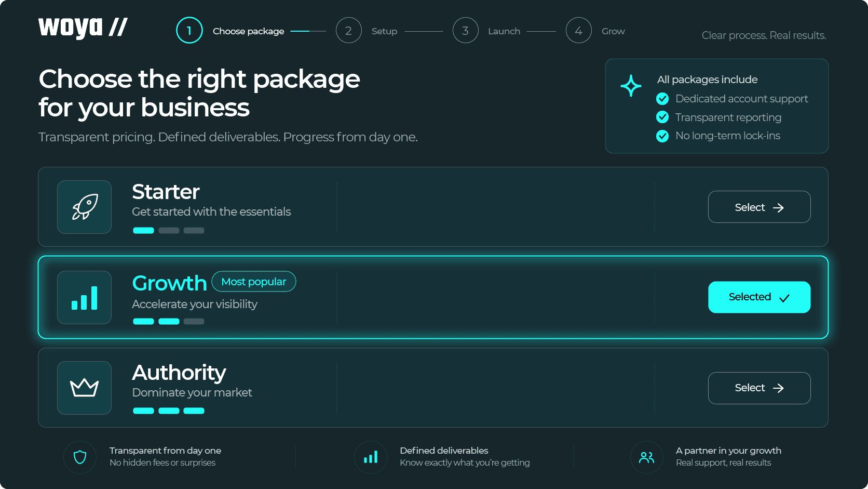Click the Authority tier level indicator bars
This screenshot has height=489, width=868.
[x=169, y=411]
